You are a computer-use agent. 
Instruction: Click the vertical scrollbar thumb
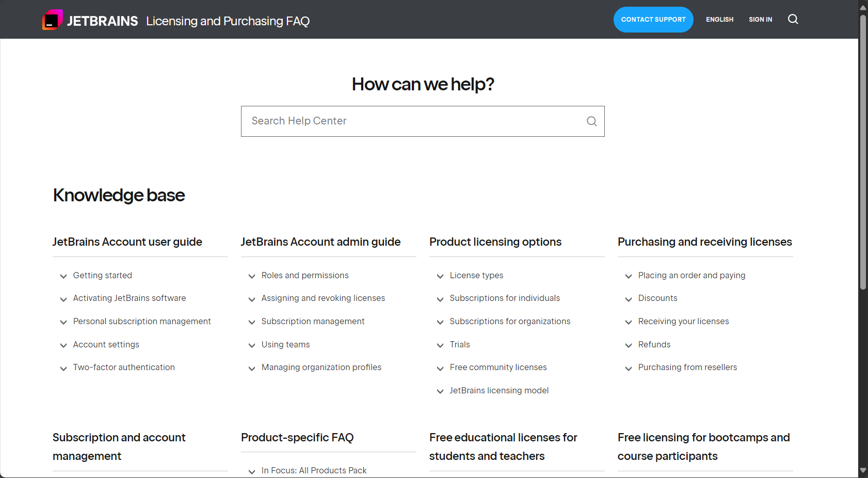pos(863,152)
